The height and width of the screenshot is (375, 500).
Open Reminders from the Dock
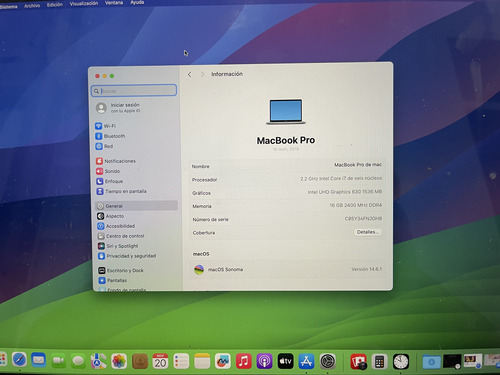coord(181,361)
